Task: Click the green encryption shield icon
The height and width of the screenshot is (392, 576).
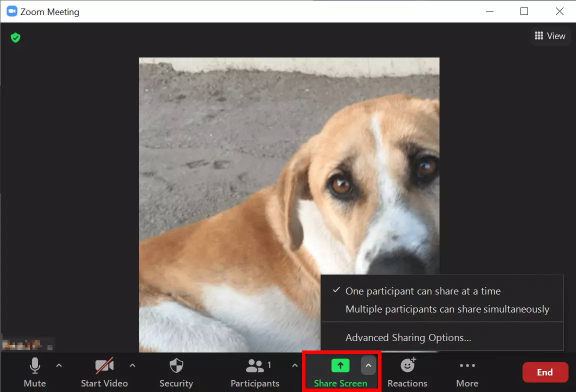Action: click(x=15, y=37)
